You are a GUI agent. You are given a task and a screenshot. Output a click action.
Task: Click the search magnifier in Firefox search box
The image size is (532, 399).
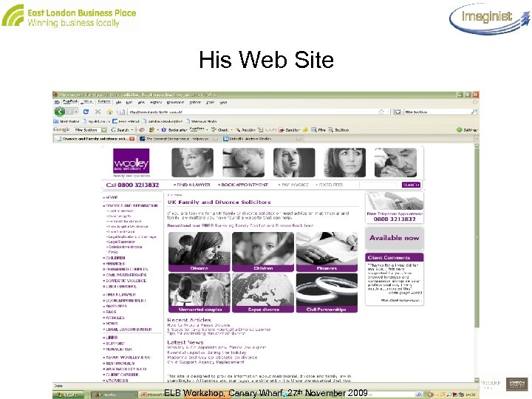tap(474, 112)
